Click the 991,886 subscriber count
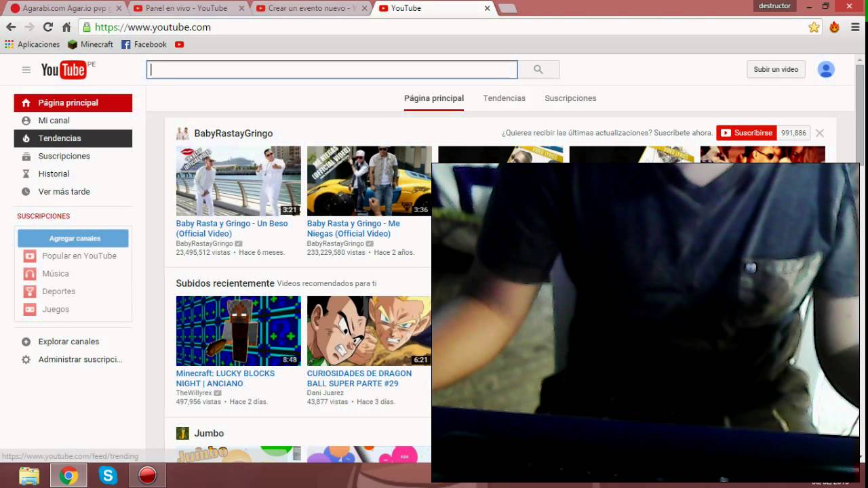868x488 pixels. pos(793,133)
